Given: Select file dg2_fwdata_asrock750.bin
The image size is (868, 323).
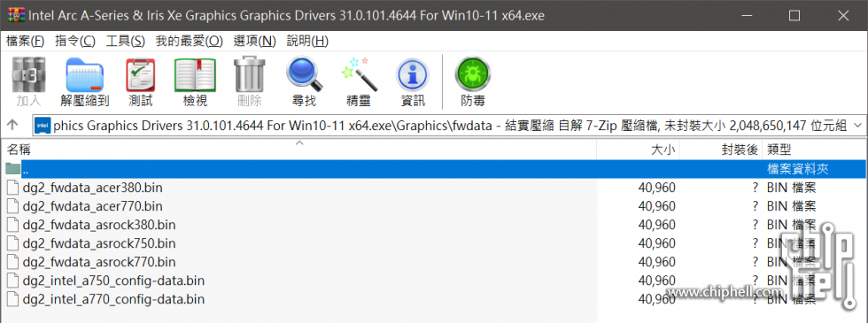Looking at the screenshot, I should (x=99, y=243).
